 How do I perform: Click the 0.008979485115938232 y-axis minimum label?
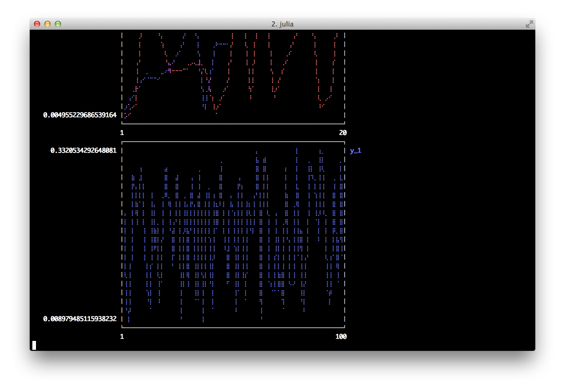tap(80, 319)
